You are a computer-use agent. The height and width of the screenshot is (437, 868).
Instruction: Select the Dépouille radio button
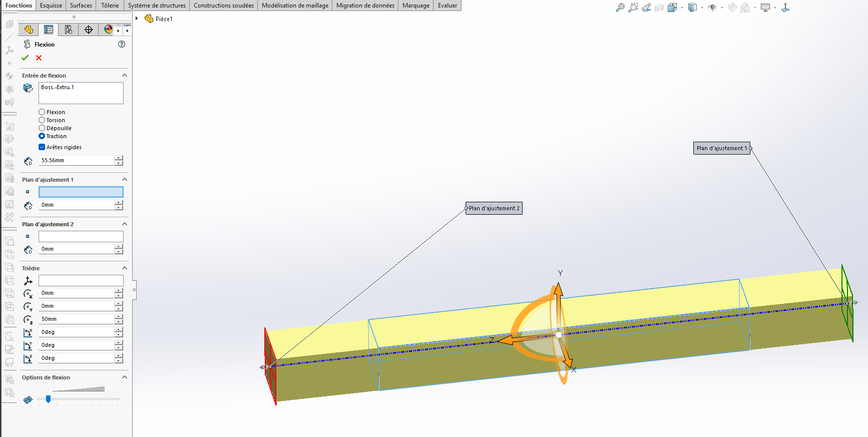[x=42, y=128]
